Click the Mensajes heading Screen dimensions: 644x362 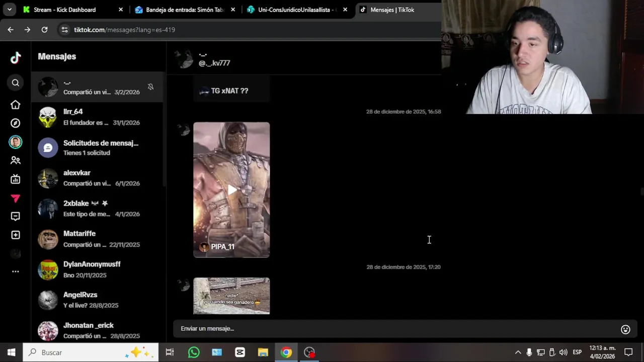tap(57, 57)
